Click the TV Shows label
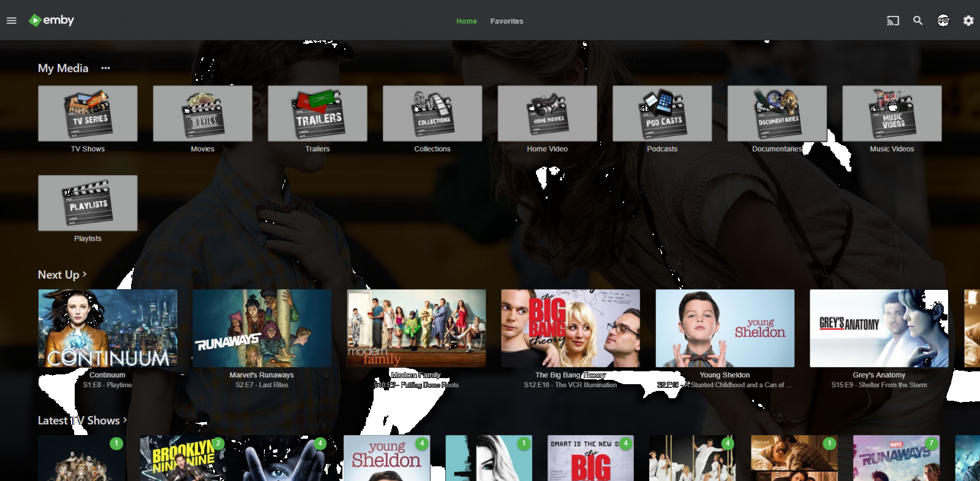This screenshot has width=980, height=481. [88, 149]
